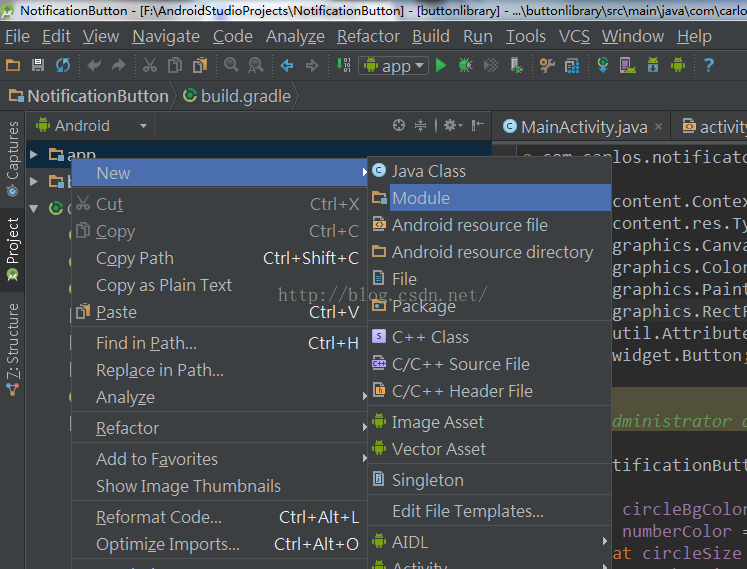The image size is (747, 569).
Task: Expand the Analyze submenu
Action: tap(364, 396)
